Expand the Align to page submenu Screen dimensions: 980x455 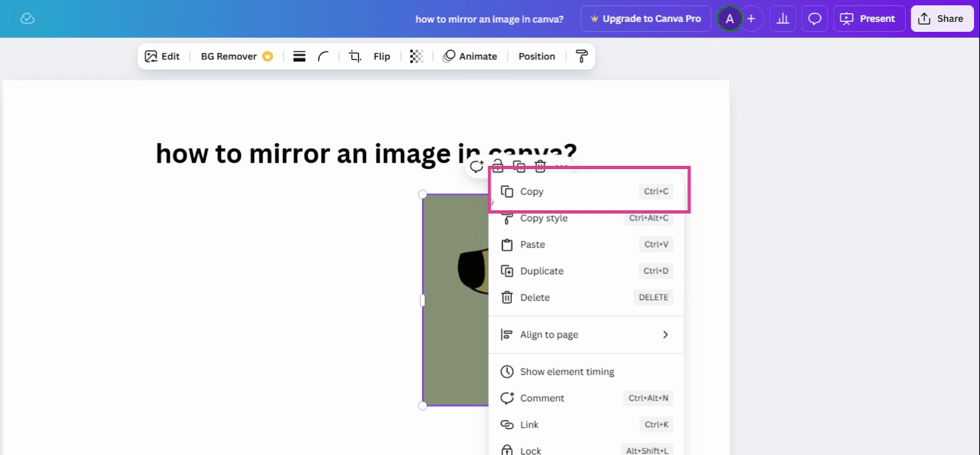tap(587, 335)
